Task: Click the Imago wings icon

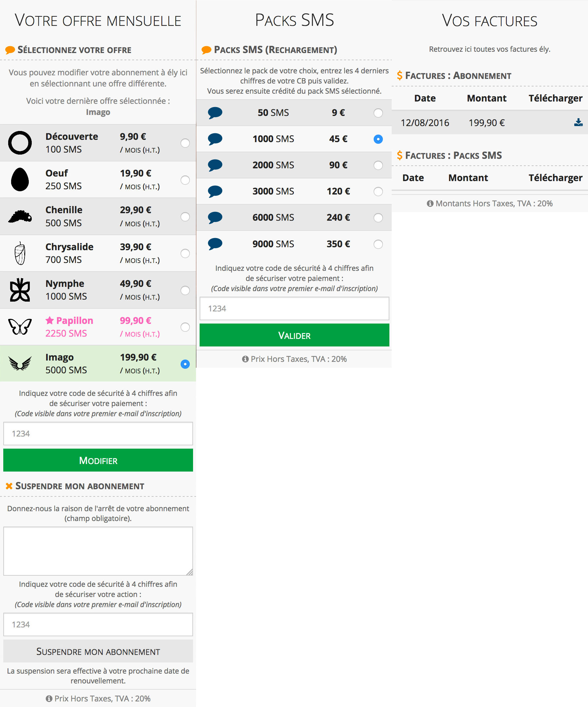Action: (x=20, y=363)
